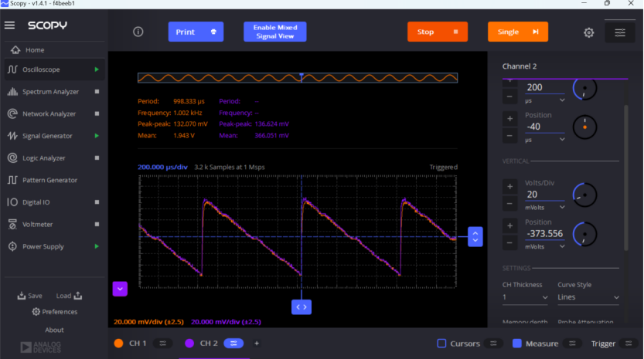Open Preferences gear in sidebar
644x359 pixels.
pyautogui.click(x=36, y=312)
